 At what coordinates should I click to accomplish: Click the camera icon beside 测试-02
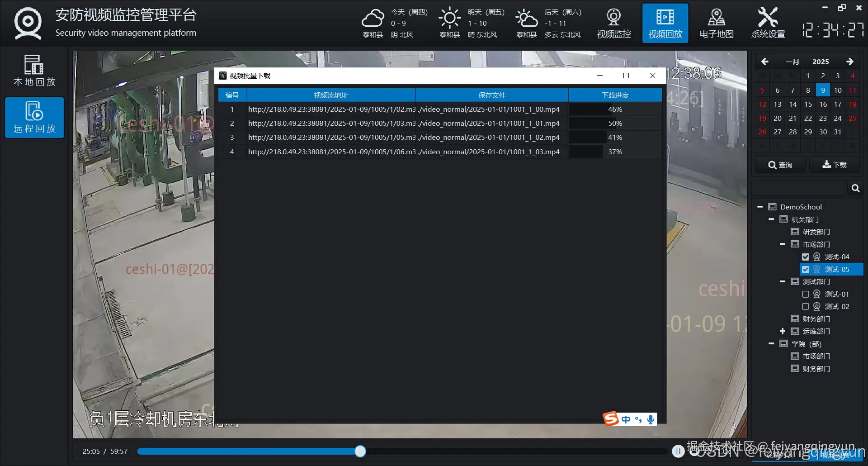pos(817,306)
